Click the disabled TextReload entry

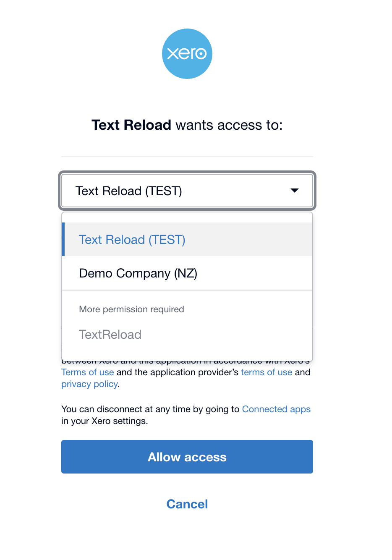(x=110, y=334)
